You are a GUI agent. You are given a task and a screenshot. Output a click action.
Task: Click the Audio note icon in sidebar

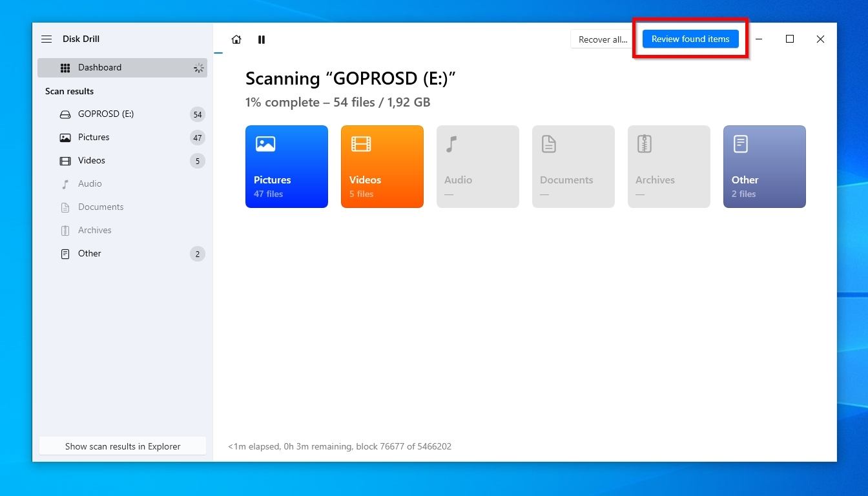[65, 184]
